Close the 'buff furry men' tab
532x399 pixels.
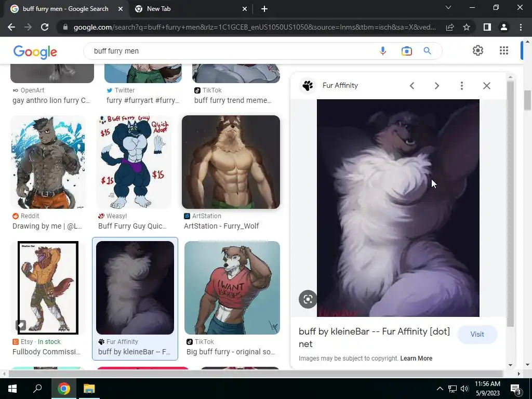pyautogui.click(x=121, y=9)
